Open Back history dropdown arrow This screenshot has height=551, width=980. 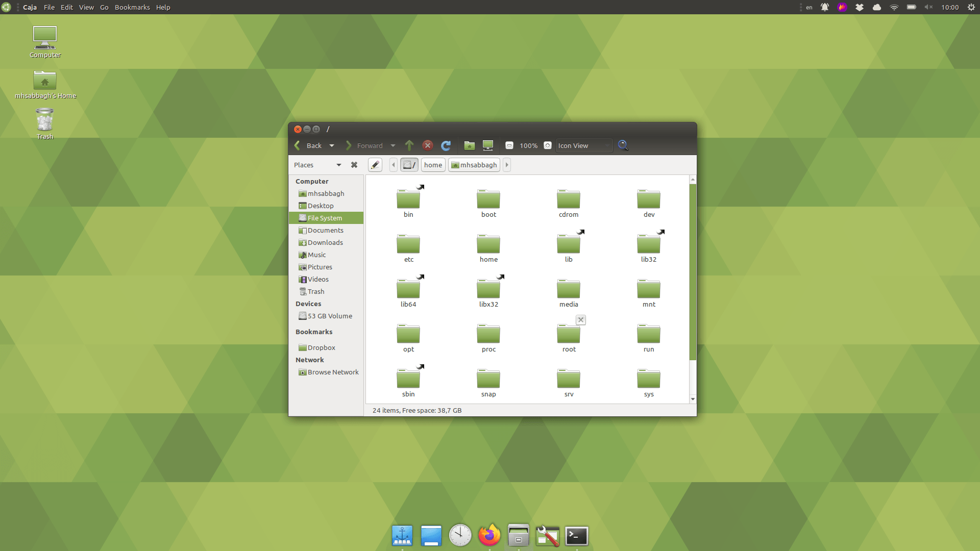point(332,146)
